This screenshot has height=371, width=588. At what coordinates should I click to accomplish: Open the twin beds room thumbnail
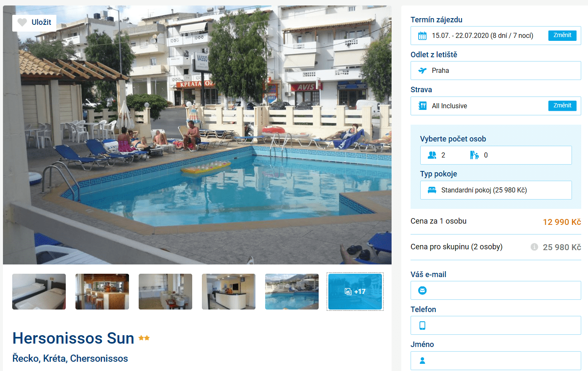click(x=39, y=292)
